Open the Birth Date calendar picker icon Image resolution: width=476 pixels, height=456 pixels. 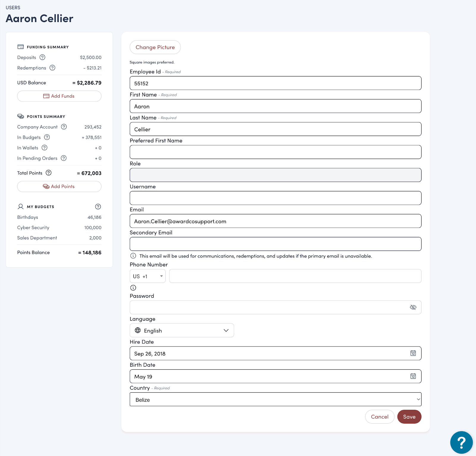click(x=413, y=376)
